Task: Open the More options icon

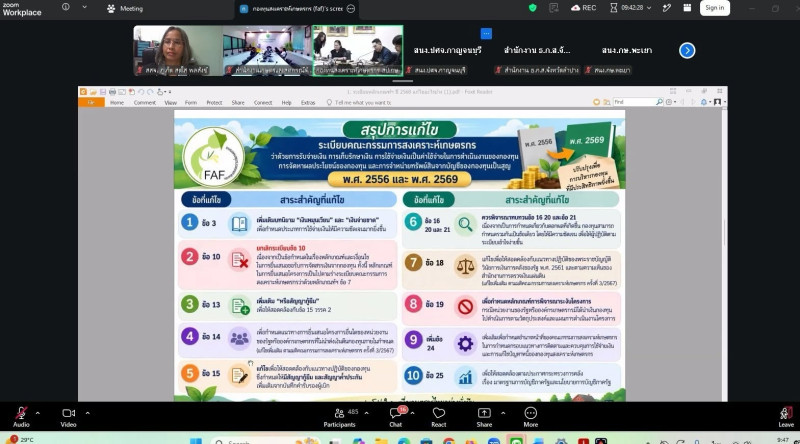Action: click(531, 413)
